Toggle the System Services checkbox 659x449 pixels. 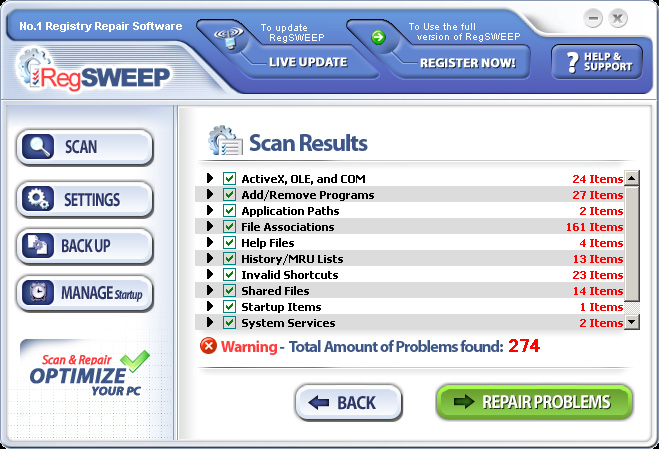click(x=229, y=322)
